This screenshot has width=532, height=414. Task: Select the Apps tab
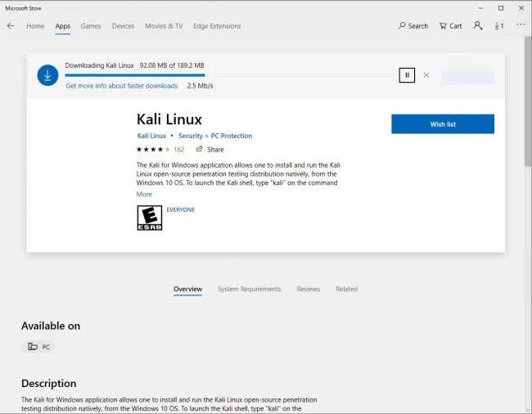click(63, 26)
